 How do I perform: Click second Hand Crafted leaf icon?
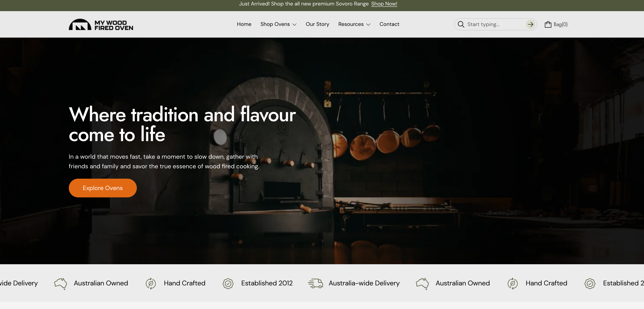pyautogui.click(x=512, y=284)
